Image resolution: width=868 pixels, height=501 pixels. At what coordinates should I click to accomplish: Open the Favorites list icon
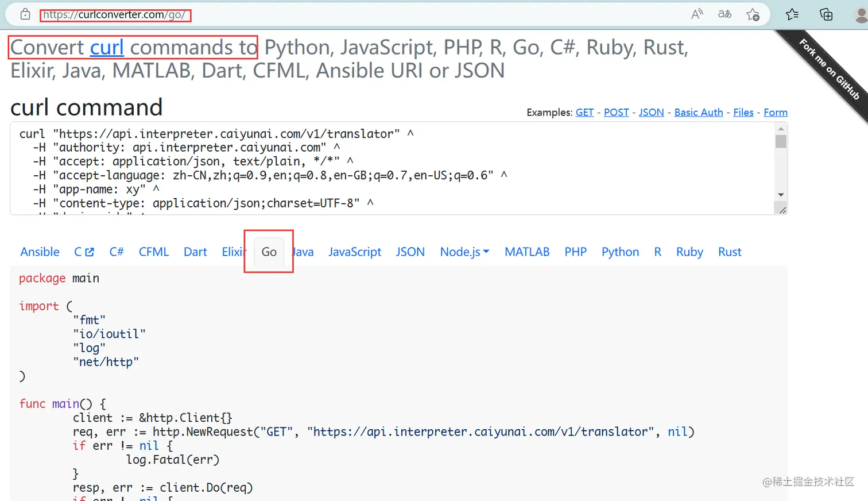coord(792,14)
